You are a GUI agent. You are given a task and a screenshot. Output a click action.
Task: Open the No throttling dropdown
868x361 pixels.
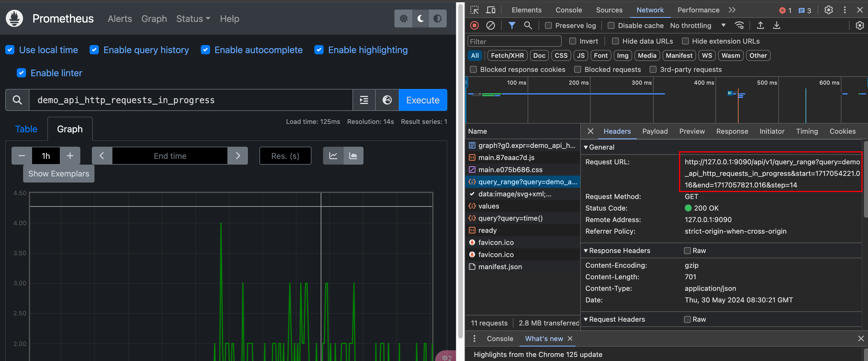click(698, 26)
